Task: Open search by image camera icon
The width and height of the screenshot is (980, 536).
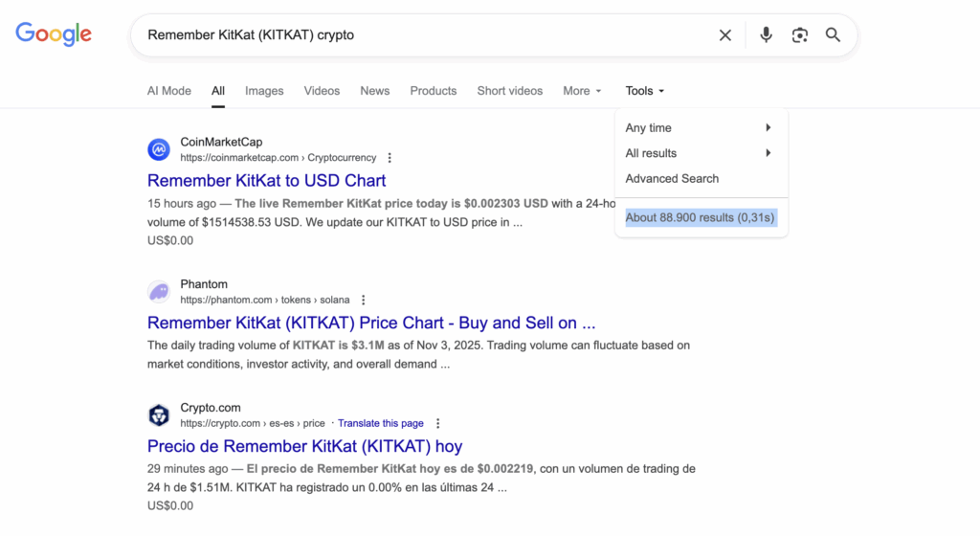Action: click(x=799, y=35)
